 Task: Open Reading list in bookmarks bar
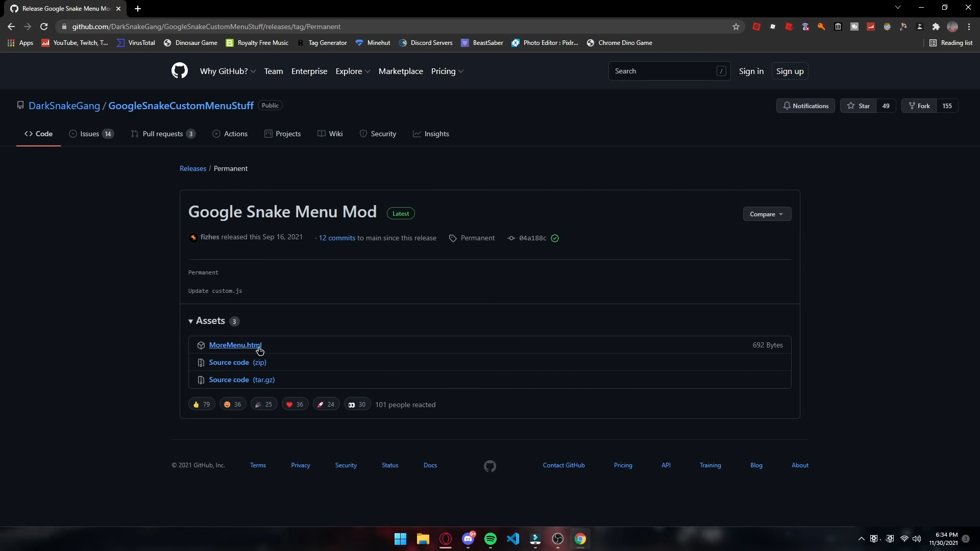[951, 43]
